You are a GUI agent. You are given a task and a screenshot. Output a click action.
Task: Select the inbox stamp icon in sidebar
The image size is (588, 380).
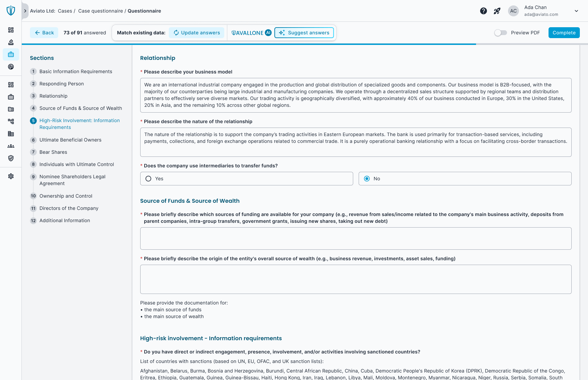tap(11, 42)
